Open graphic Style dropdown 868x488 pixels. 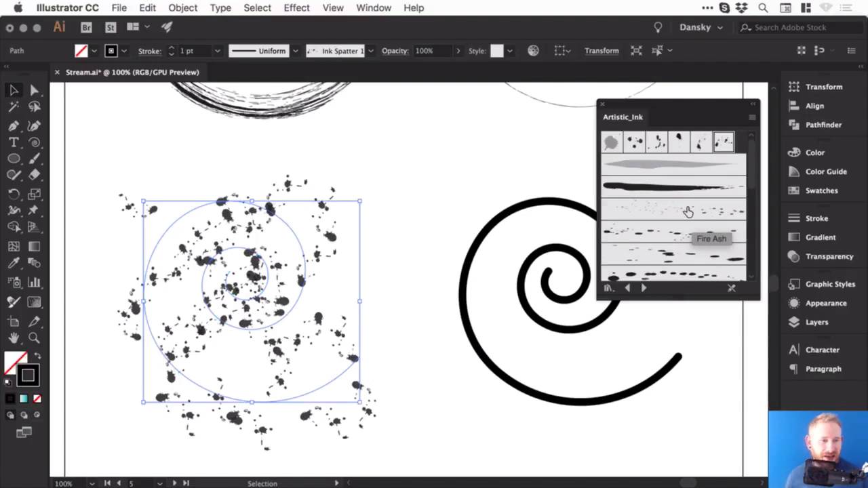pyautogui.click(x=509, y=51)
